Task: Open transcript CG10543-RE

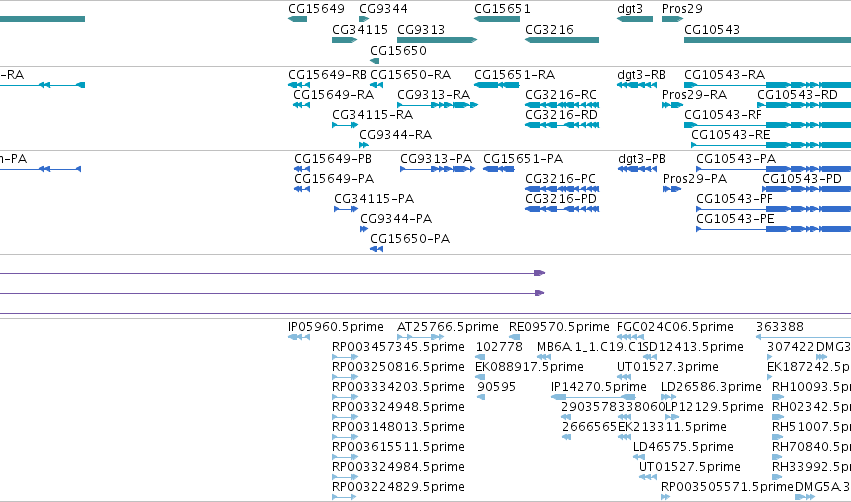Action: coord(731,135)
